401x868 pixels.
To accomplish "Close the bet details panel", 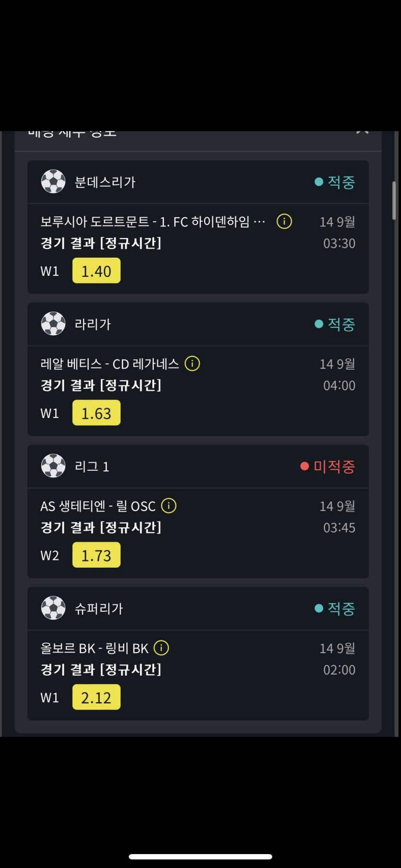I will click(362, 132).
